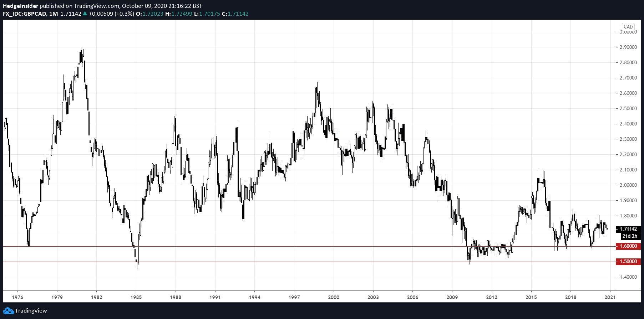Click the 2021 time axis label
The image size is (644, 319).
click(x=610, y=297)
